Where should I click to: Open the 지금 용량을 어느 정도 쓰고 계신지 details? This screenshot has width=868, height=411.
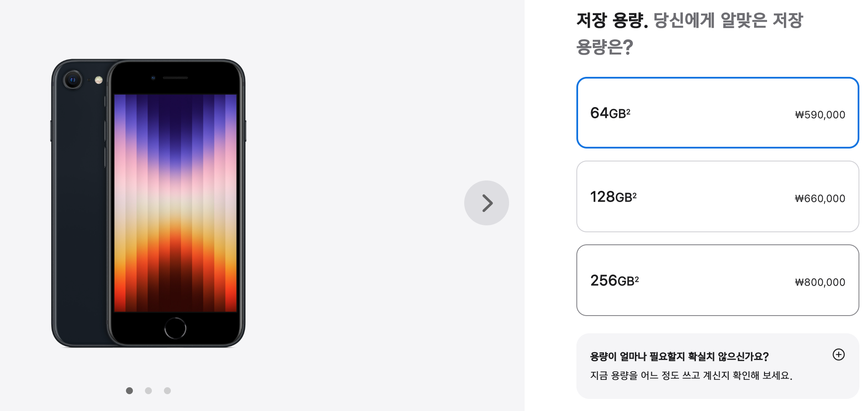pyautogui.click(x=691, y=376)
